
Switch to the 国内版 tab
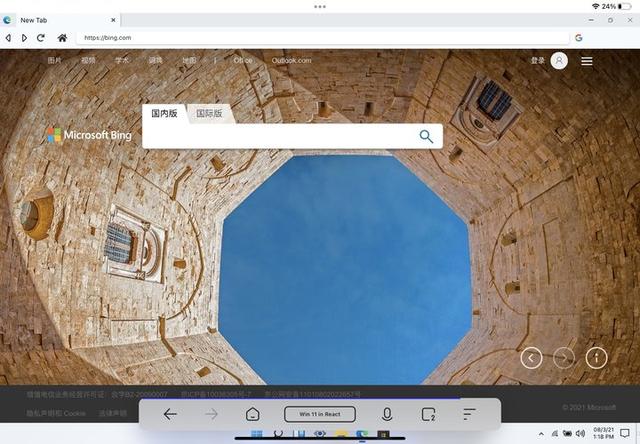(164, 114)
